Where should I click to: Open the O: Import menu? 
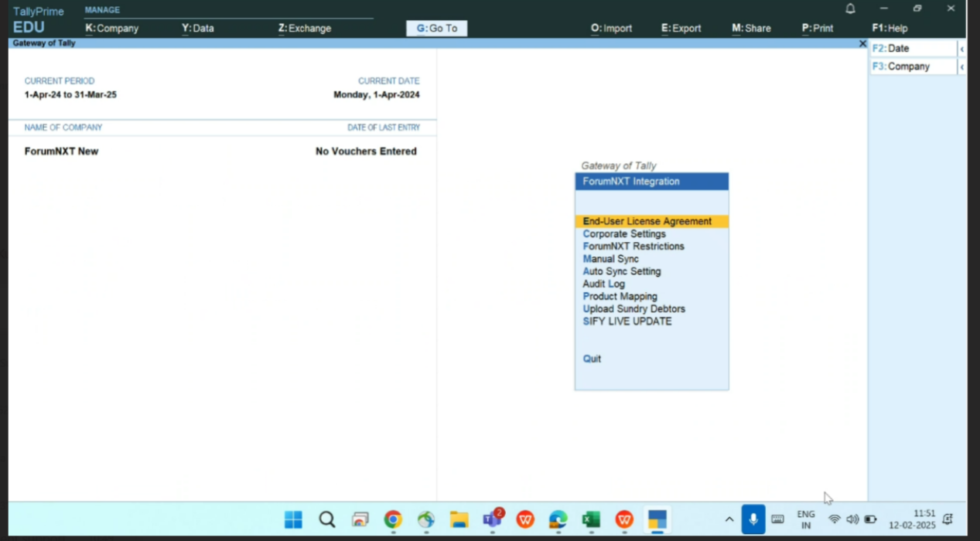click(611, 29)
